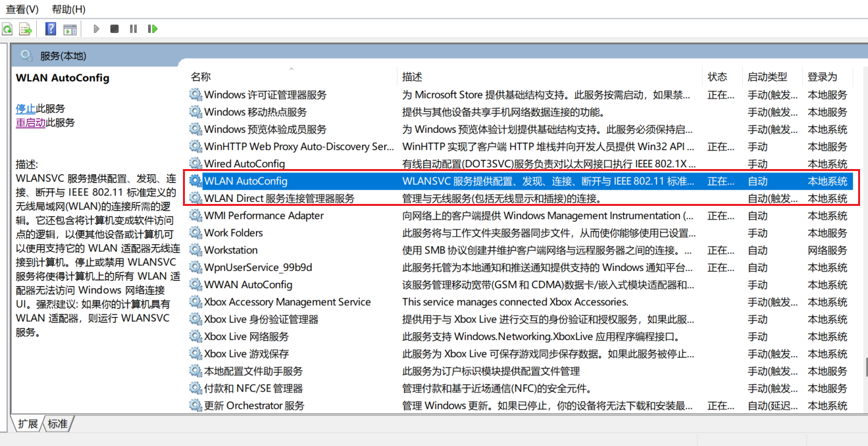
Task: Select the WpnUserService_99b9d service name
Action: tap(258, 267)
